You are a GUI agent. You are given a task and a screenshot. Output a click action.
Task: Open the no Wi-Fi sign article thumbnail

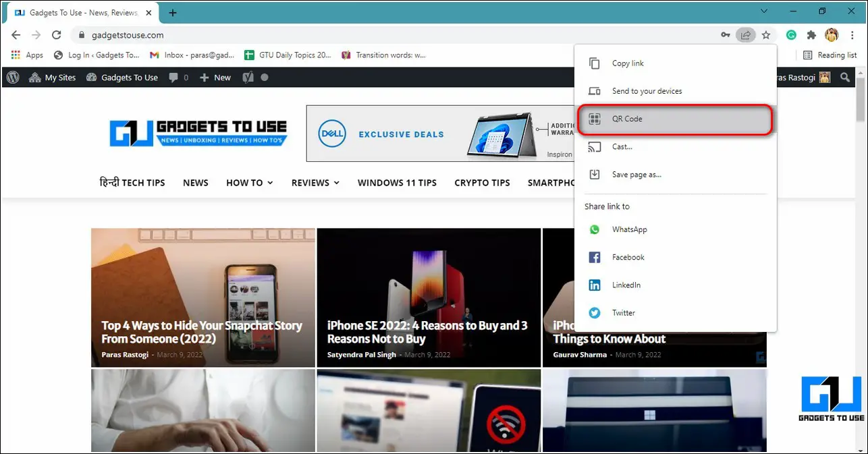point(429,411)
